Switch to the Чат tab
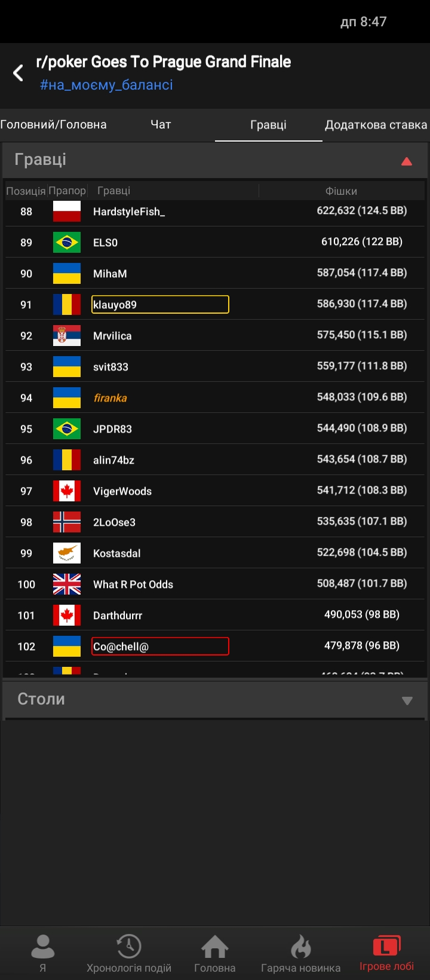The height and width of the screenshot is (980, 430). 161,125
